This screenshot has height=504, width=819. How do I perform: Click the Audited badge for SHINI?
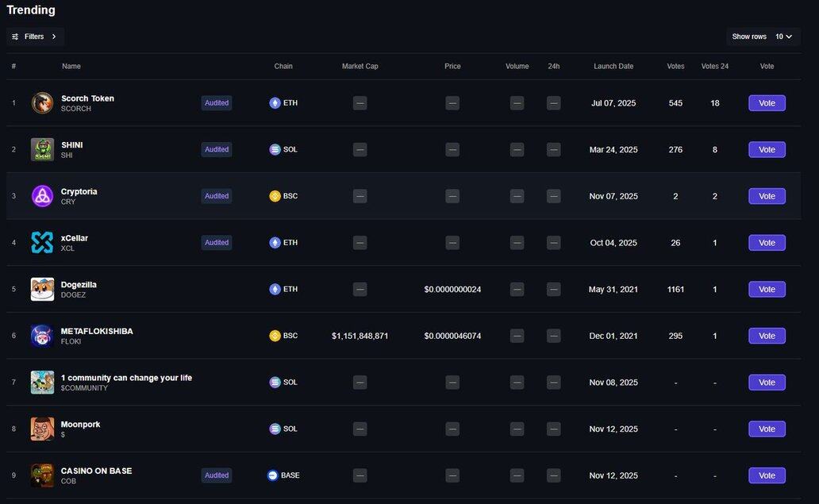click(217, 149)
